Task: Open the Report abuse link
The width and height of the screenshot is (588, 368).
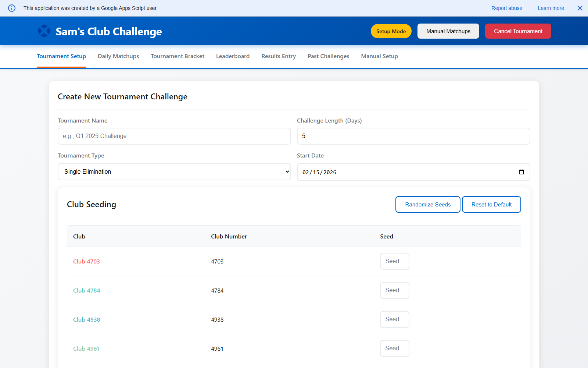Action: pos(507,8)
